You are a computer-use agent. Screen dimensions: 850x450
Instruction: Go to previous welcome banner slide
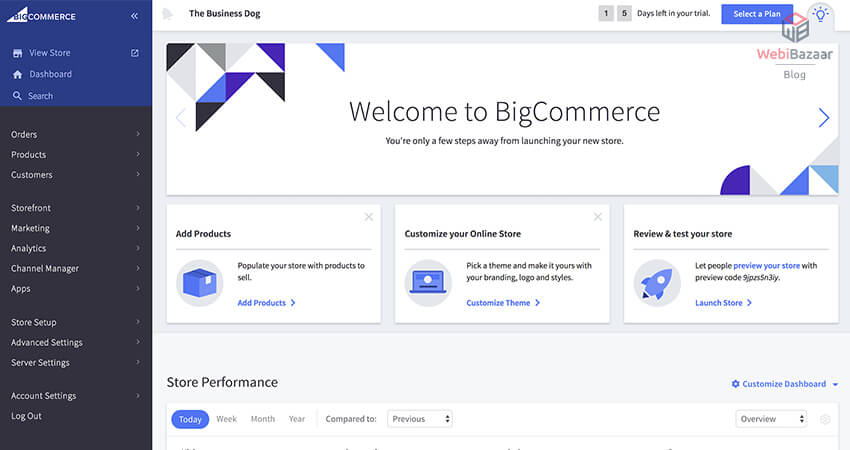click(x=181, y=118)
